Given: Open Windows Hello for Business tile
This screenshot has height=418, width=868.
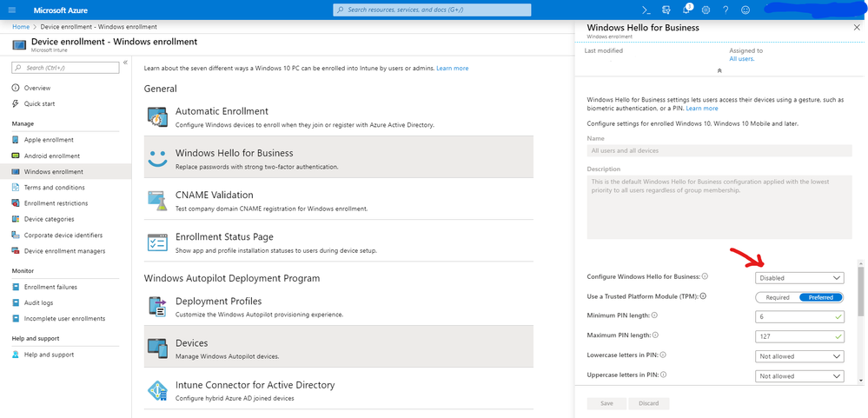Looking at the screenshot, I should (339, 156).
